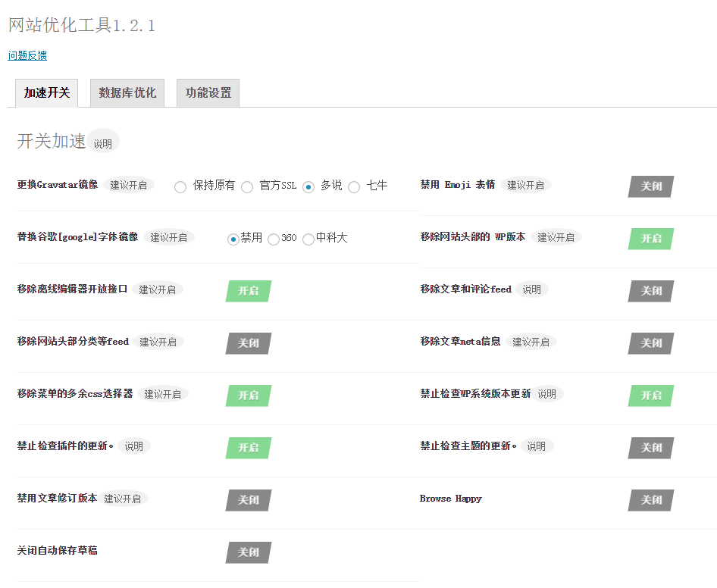Turn on 移除网站头部分类等feed

pos(248,343)
